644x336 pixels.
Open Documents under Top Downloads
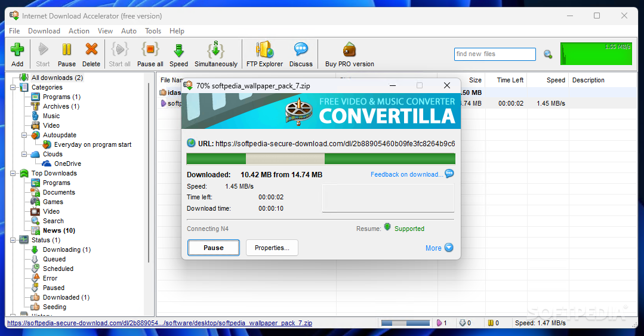(58, 192)
